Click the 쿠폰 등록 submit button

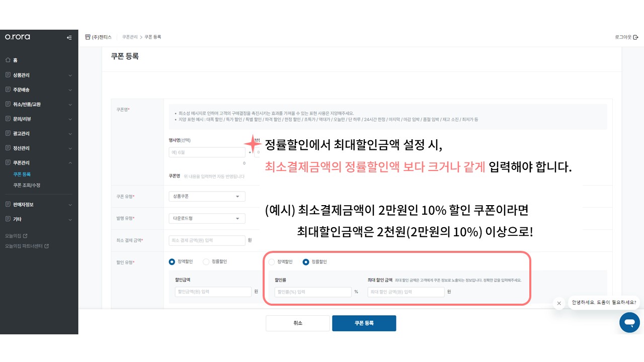[x=364, y=323]
